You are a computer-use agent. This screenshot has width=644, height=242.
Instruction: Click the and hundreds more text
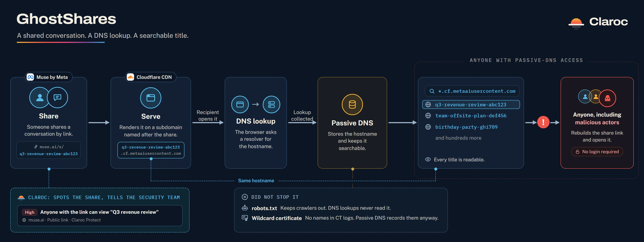458,138
